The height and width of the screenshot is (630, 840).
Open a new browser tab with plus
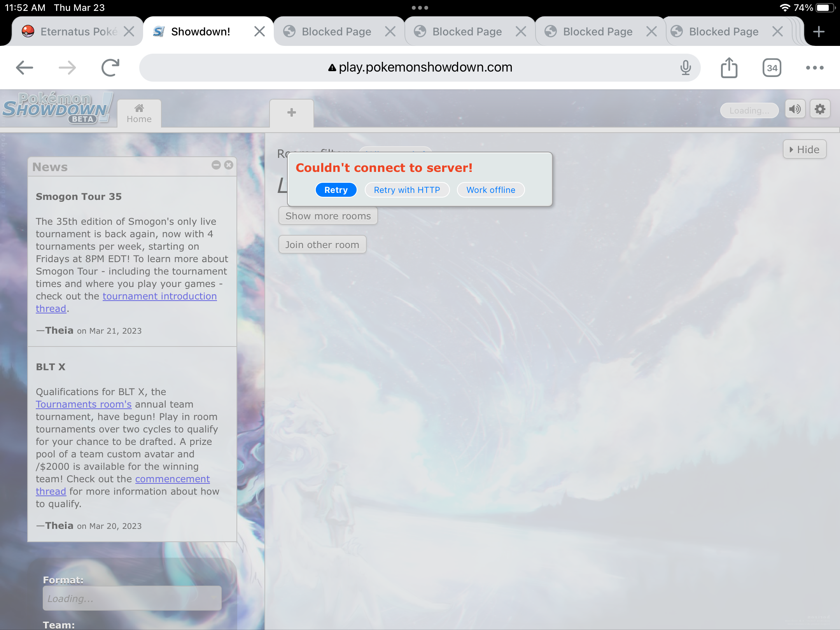coord(819,31)
